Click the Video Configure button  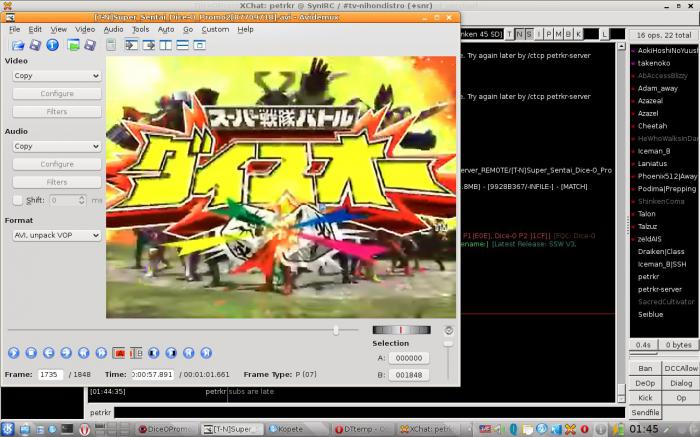click(57, 93)
